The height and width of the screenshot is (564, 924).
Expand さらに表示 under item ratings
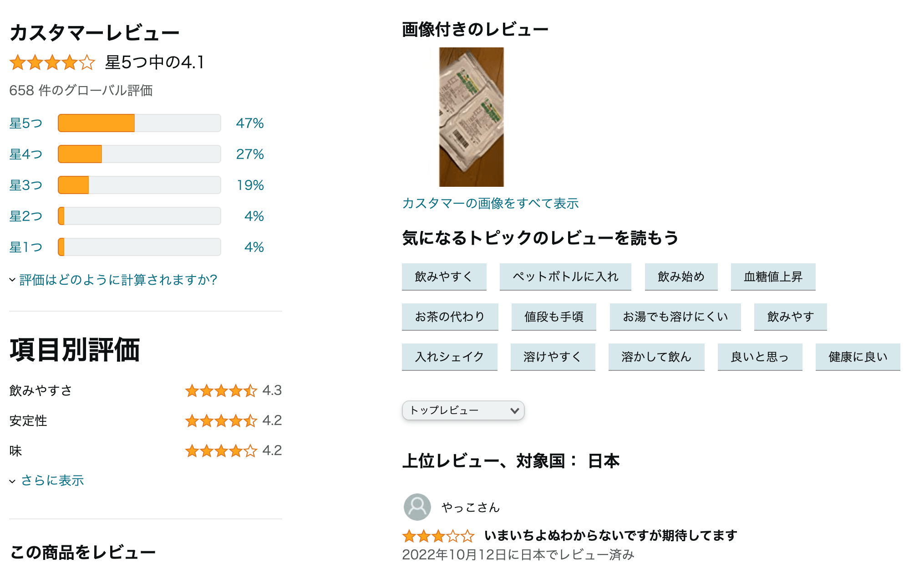(47, 480)
